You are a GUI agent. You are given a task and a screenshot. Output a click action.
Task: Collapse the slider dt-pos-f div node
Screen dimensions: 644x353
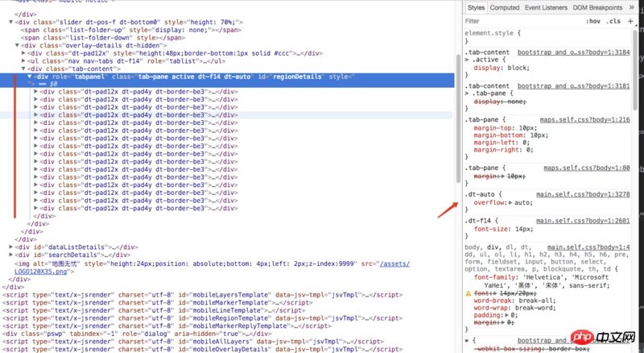[11, 23]
